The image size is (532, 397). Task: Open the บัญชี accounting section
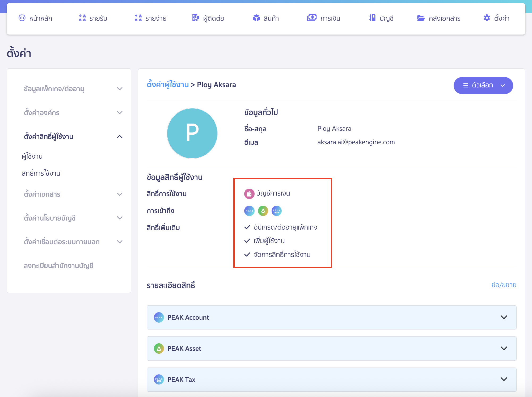tap(381, 18)
